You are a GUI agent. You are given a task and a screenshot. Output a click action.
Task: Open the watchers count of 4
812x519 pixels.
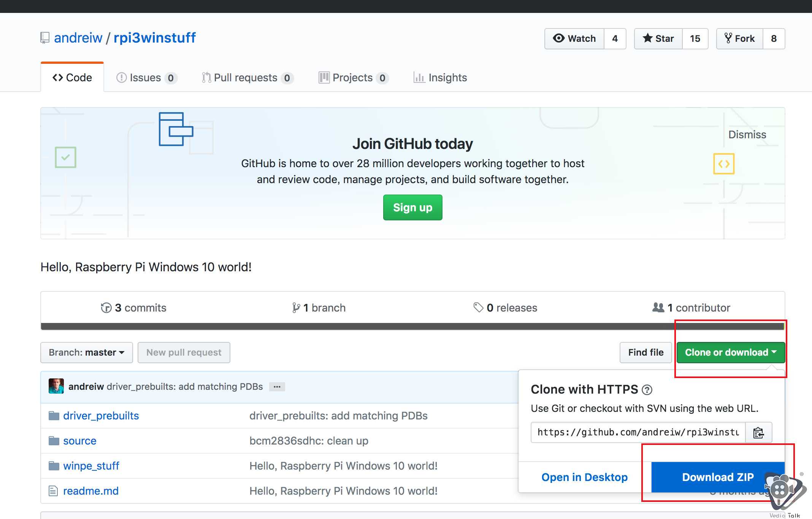[615, 39]
